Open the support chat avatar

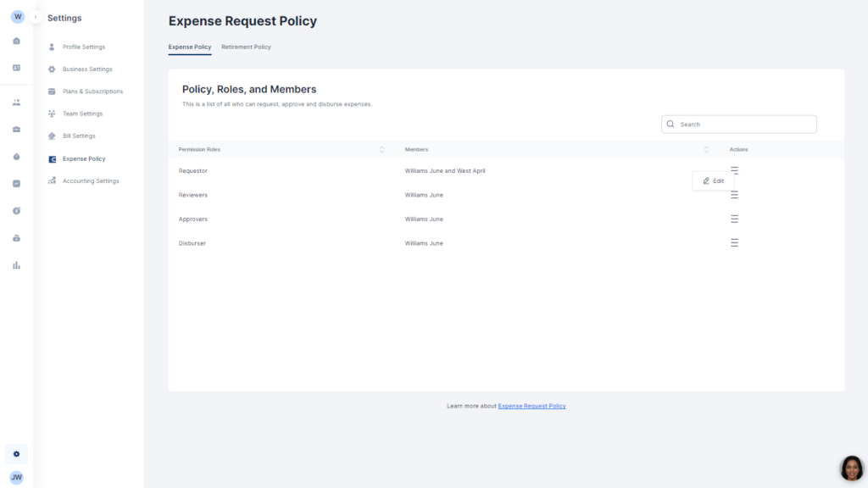tap(851, 468)
